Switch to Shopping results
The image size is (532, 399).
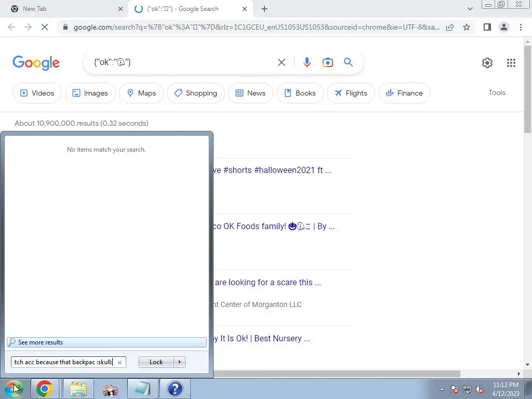click(x=195, y=93)
